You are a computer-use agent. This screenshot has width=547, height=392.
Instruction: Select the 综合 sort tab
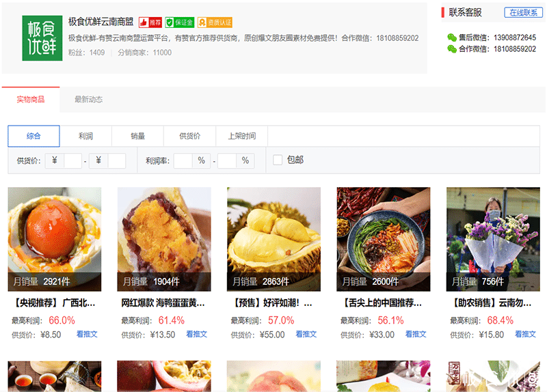click(x=34, y=136)
